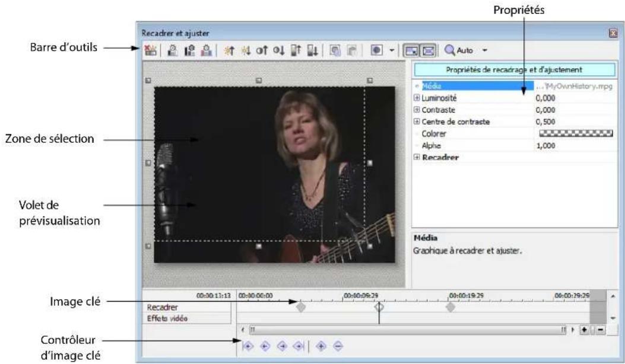
Task: Select the Recadrer keyframe track label
Action: click(x=162, y=308)
